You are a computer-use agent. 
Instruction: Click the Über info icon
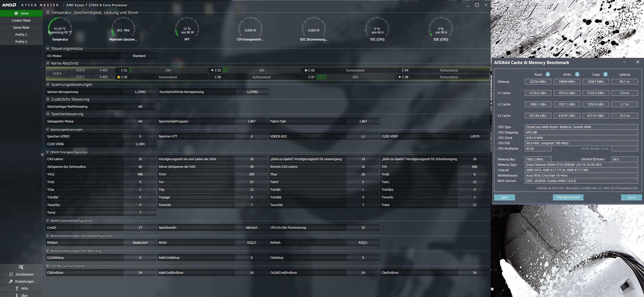[17, 295]
